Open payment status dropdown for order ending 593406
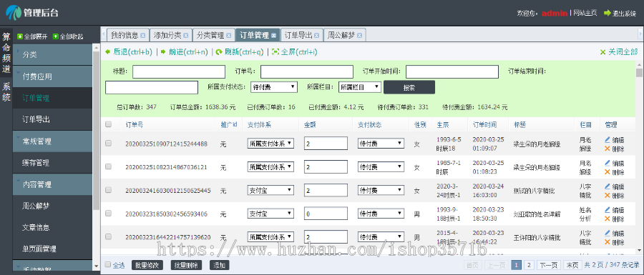The height and width of the screenshot is (275, 644). pos(381,214)
